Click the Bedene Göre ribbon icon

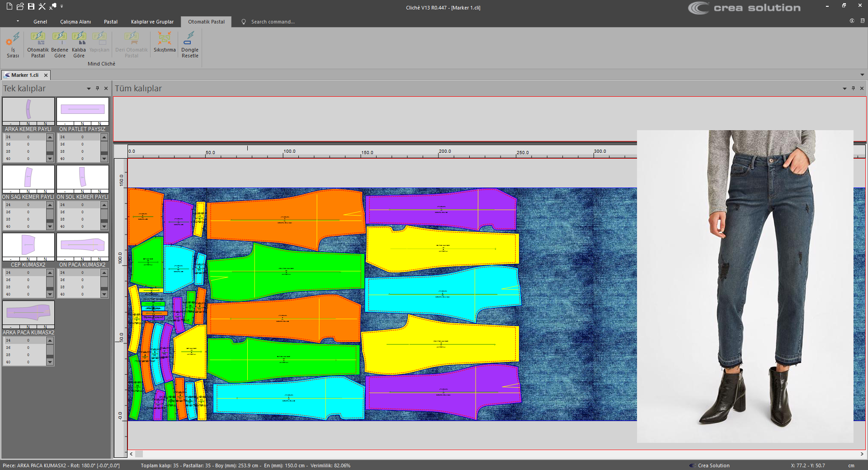[x=60, y=44]
